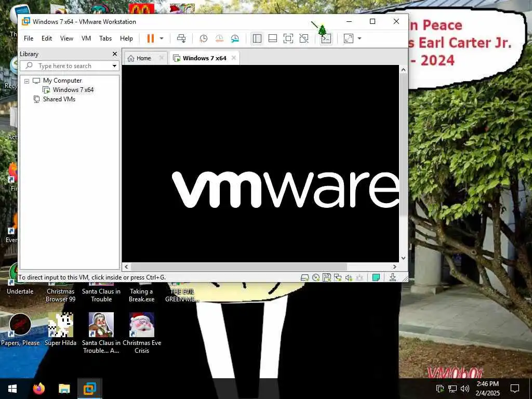Click the horizontal scrollbar left arrow
The height and width of the screenshot is (399, 532).
click(127, 267)
